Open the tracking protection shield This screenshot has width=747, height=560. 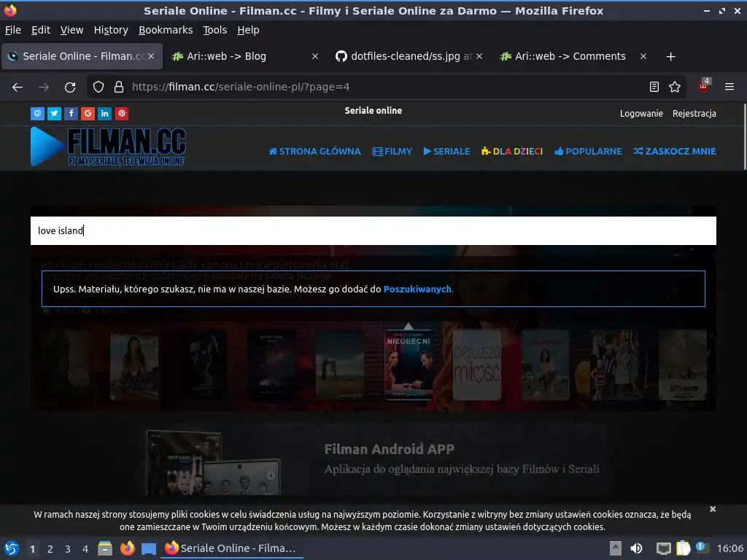click(98, 87)
